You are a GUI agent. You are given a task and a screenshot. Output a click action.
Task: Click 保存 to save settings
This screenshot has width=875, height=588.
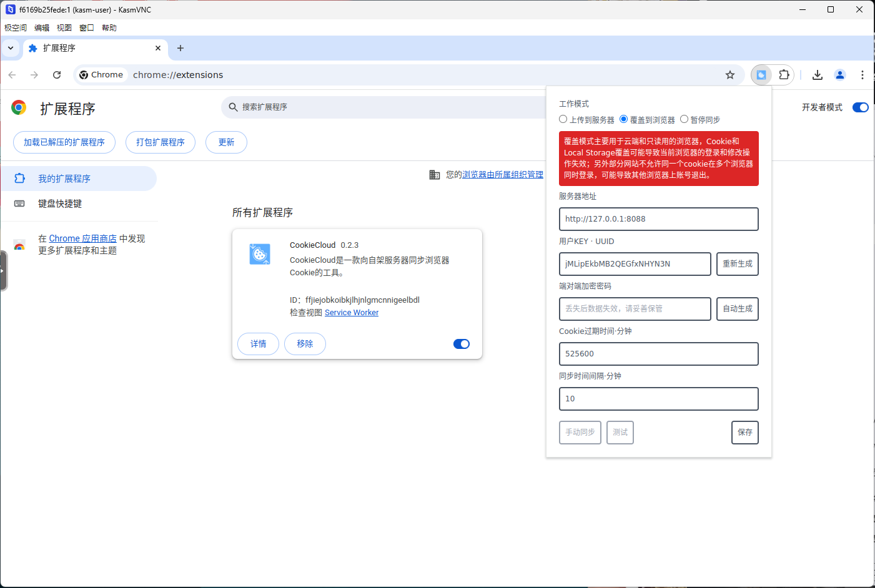click(745, 433)
